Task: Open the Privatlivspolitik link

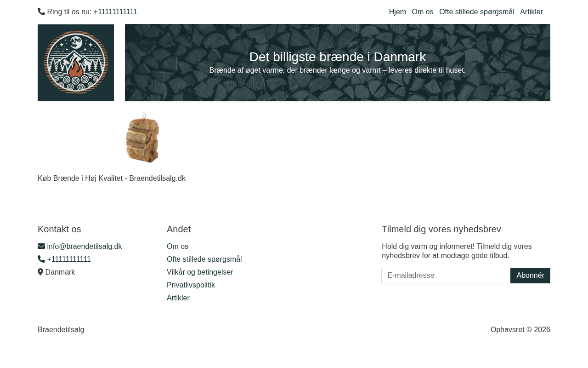Action: pyautogui.click(x=191, y=285)
